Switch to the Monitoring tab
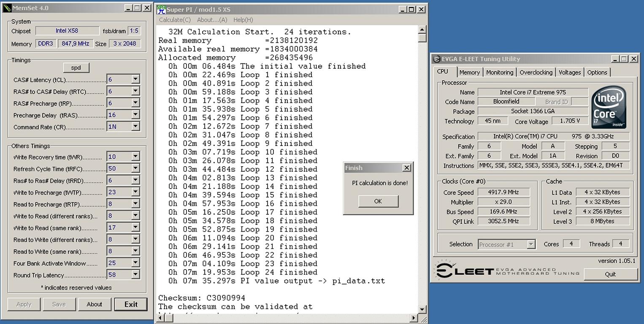The height and width of the screenshot is (324, 644). pyautogui.click(x=500, y=73)
